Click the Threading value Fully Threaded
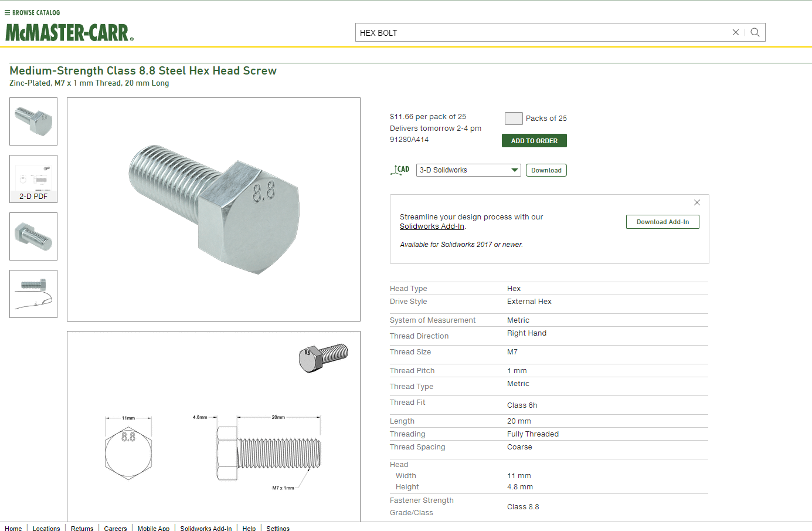Screen dimensions: 812x531 (x=533, y=434)
